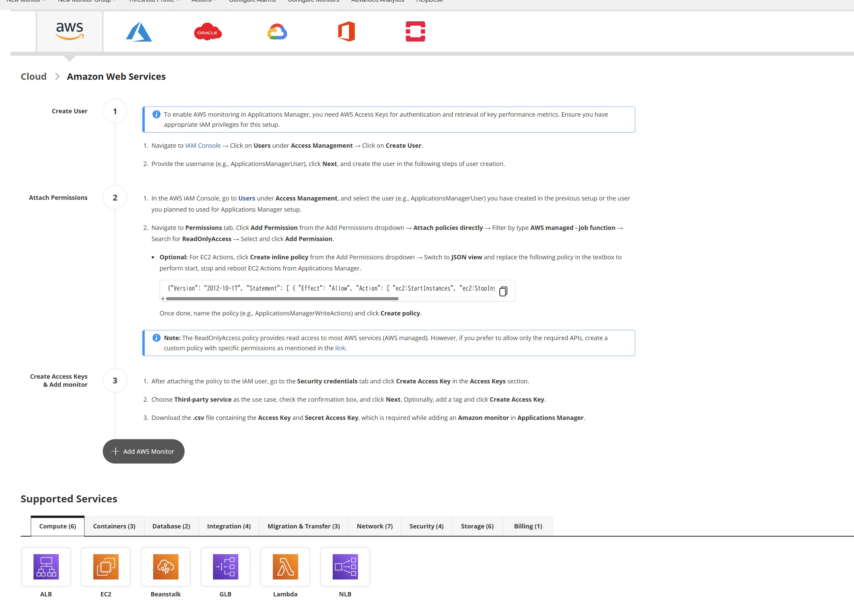
Task: Switch to the Billing (1) tab
Action: 528,526
